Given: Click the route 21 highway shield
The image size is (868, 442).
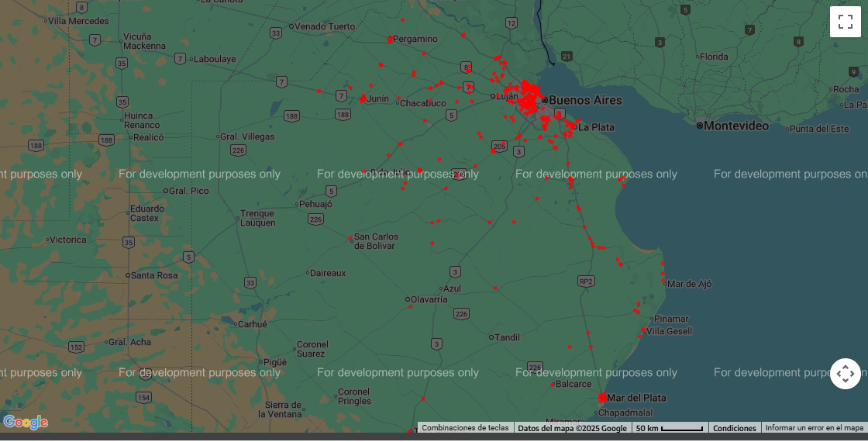Looking at the screenshot, I should (567, 57).
